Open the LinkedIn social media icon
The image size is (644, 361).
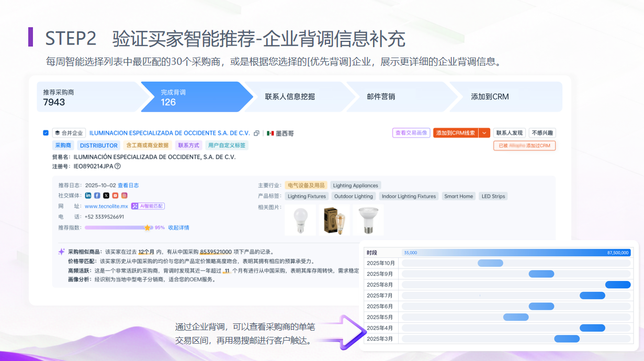coord(88,195)
